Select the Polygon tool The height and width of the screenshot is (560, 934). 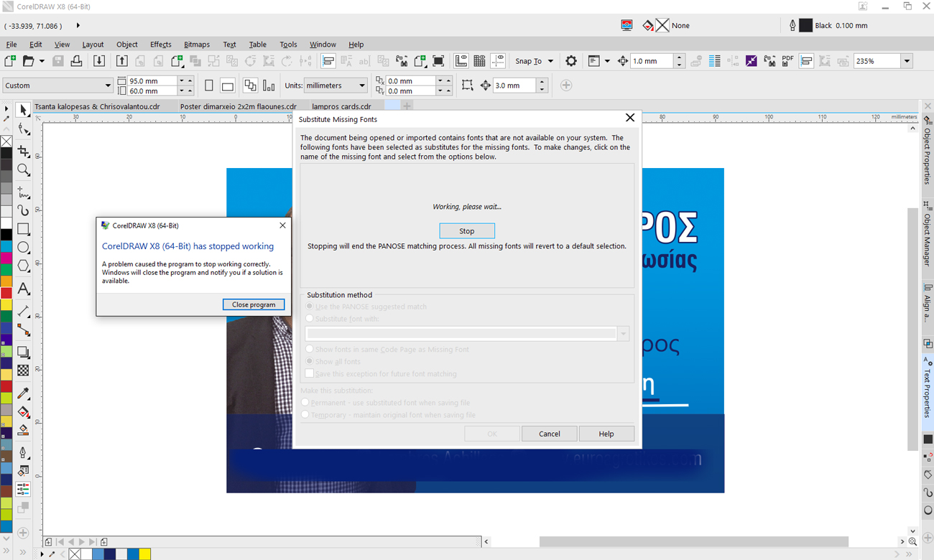pyautogui.click(x=23, y=266)
